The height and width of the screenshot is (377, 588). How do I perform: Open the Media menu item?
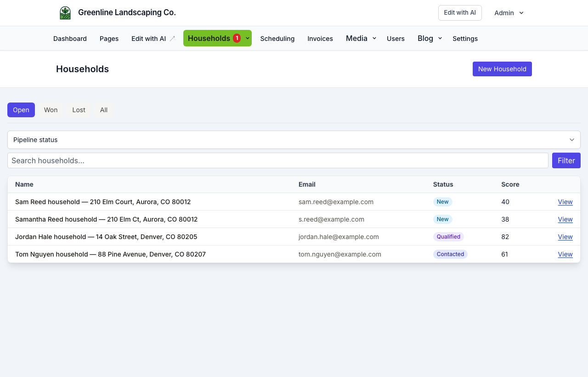click(x=356, y=38)
